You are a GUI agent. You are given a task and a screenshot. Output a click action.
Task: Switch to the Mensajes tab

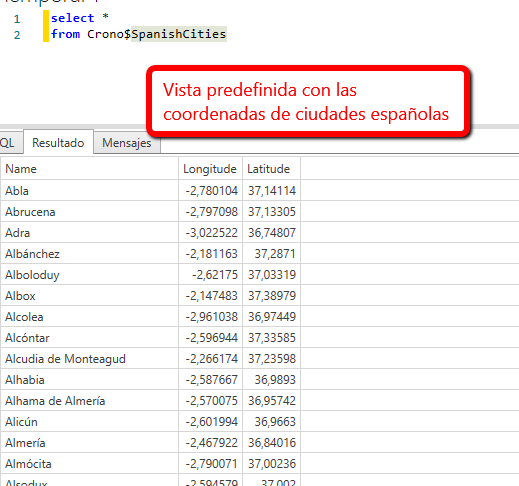(x=127, y=143)
